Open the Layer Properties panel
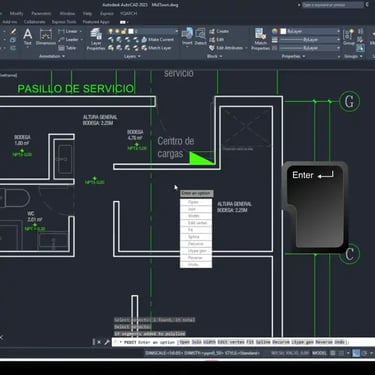 pos(96,39)
